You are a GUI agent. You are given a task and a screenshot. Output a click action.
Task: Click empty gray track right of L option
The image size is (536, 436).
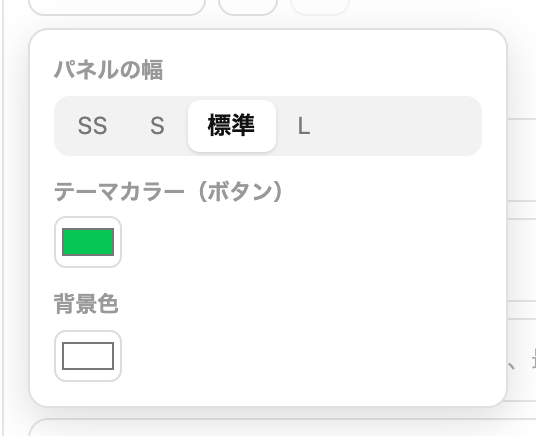403,126
